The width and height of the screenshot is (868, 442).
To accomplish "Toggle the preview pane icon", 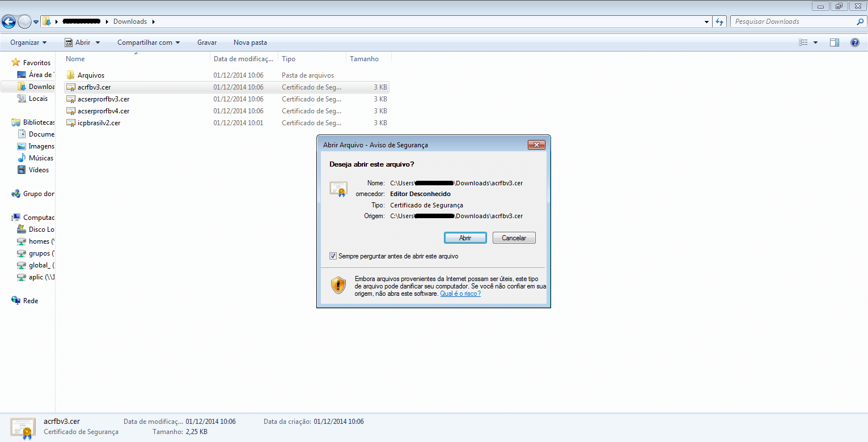I will click(x=834, y=42).
